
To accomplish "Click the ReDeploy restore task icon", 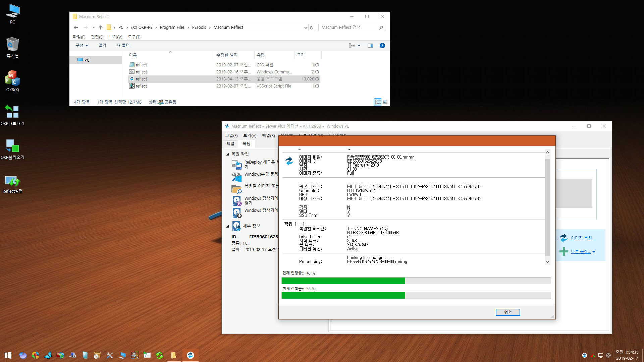I will [x=236, y=165].
